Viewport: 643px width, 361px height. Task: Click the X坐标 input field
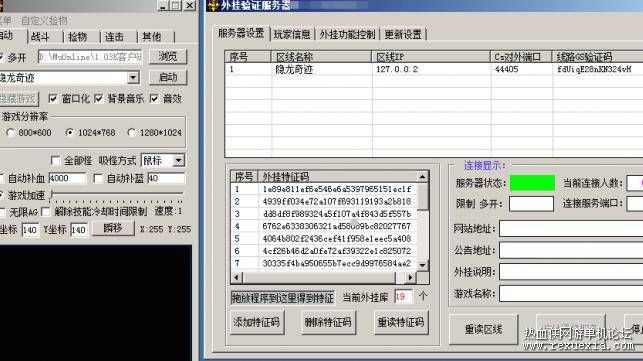point(30,230)
